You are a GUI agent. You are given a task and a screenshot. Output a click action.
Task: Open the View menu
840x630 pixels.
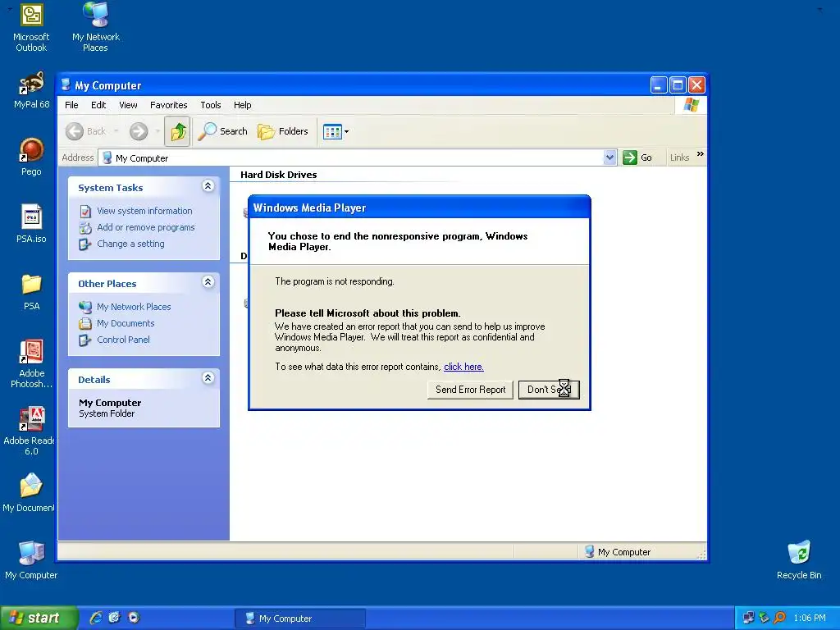click(x=128, y=105)
